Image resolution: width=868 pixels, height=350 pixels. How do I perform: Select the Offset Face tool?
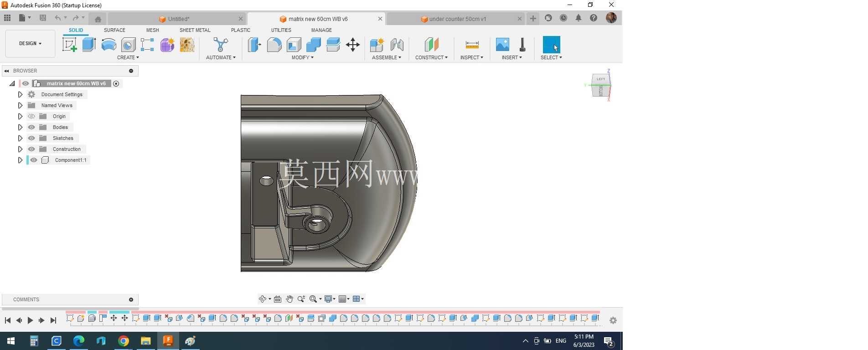333,45
